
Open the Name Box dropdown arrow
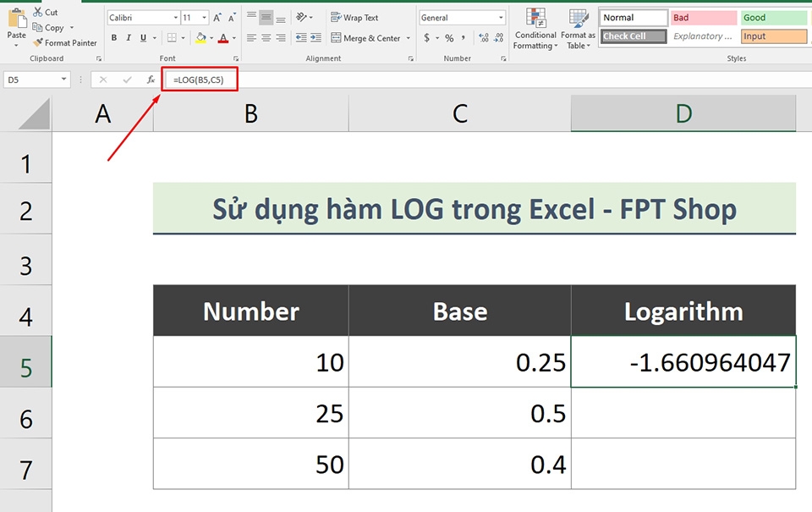[x=63, y=80]
